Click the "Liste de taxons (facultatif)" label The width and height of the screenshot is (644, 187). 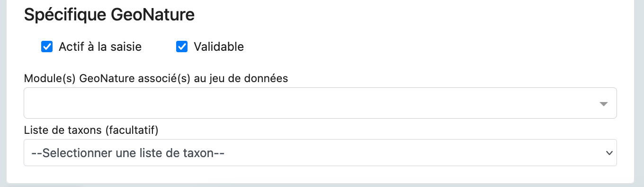click(x=91, y=130)
